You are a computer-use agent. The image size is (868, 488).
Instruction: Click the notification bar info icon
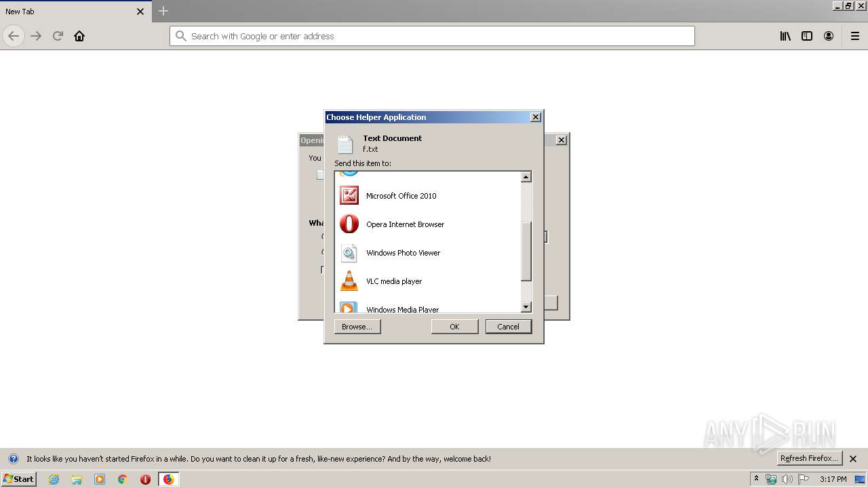pos(13,459)
